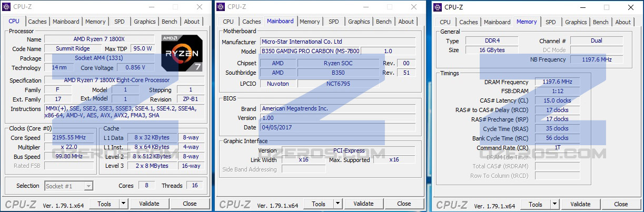Click Validate in the left CPU-Z window
Screen dimensions: 644x212
tap(149, 204)
